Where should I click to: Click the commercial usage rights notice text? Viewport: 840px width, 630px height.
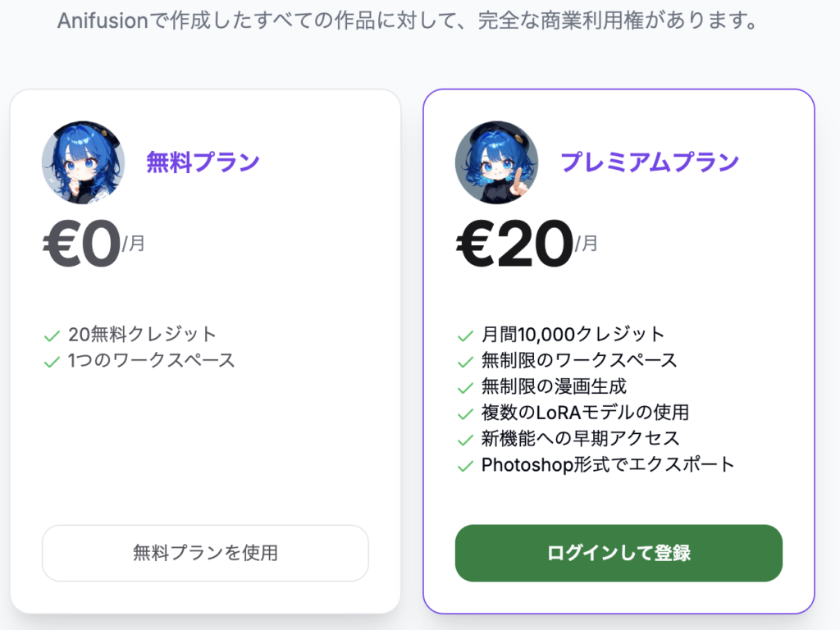[408, 21]
